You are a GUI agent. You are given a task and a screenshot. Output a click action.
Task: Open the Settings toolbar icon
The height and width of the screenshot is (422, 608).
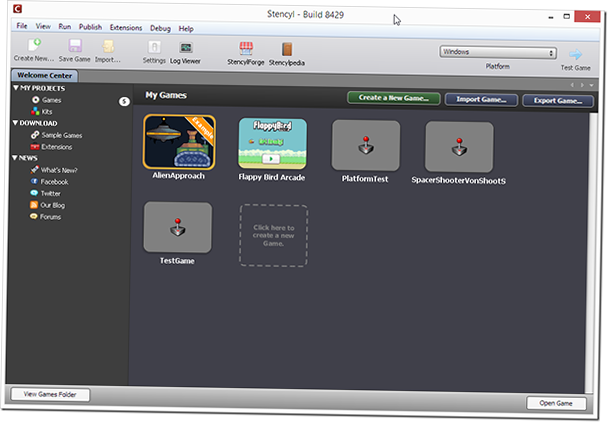(x=154, y=47)
